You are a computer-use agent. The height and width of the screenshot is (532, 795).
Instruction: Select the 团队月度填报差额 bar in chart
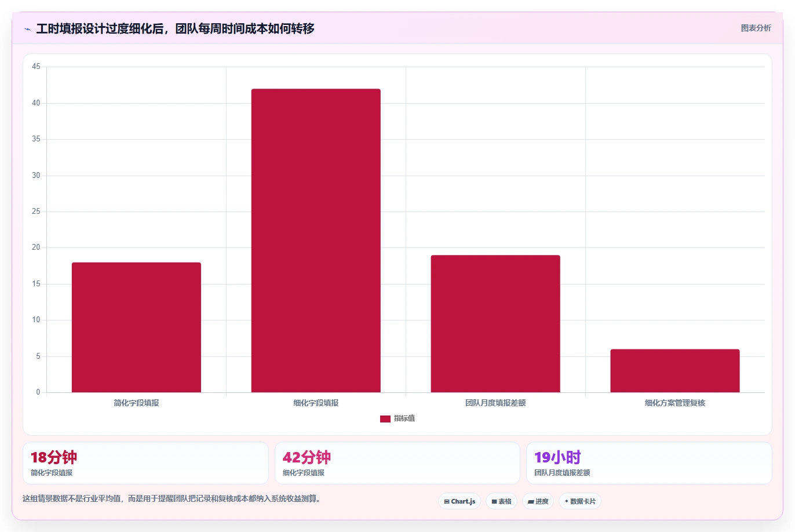coord(495,324)
